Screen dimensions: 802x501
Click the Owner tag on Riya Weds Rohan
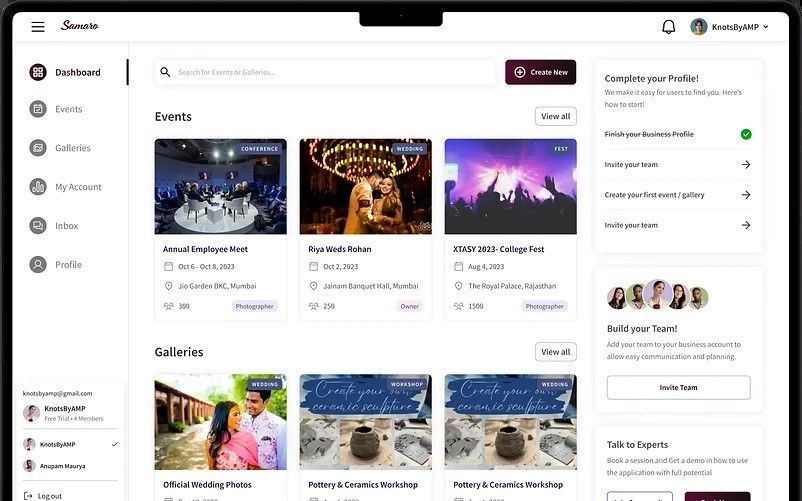point(409,306)
